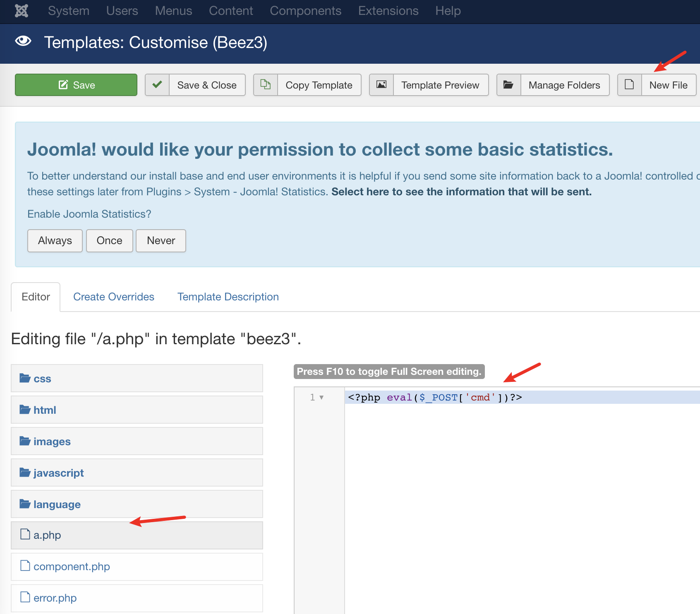Click the New File document icon
This screenshot has width=700, height=614.
pyautogui.click(x=629, y=85)
